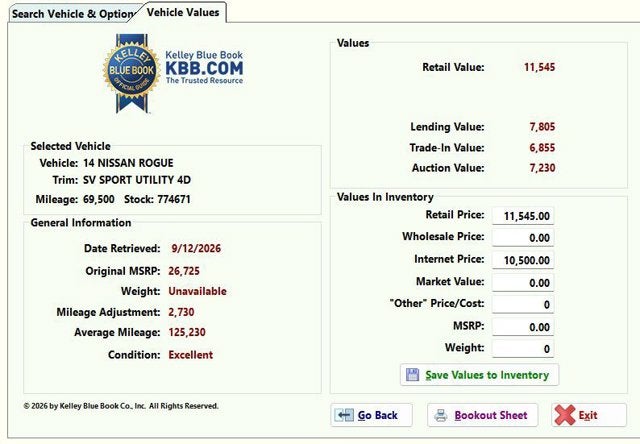The height and width of the screenshot is (444, 640).
Task: Click the Original MSRP value 26,725
Action: point(184,271)
